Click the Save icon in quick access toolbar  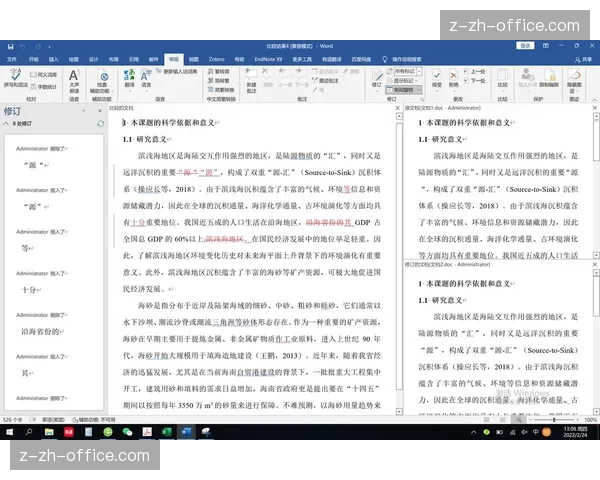pos(10,46)
